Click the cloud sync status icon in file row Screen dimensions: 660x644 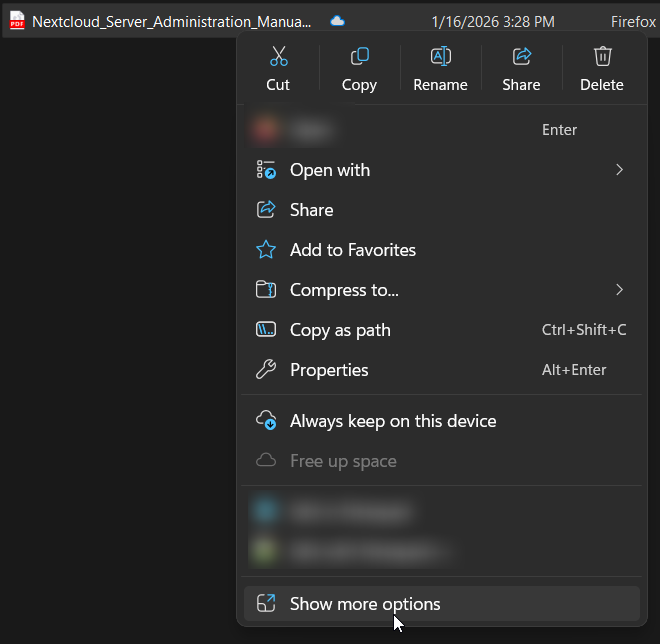click(x=337, y=21)
